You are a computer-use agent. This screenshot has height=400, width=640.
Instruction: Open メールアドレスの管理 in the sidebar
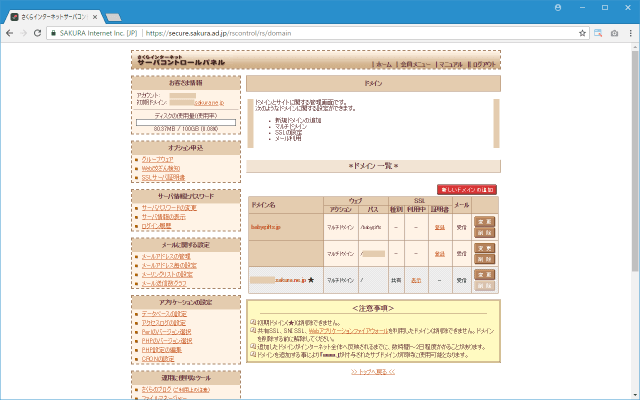click(x=164, y=257)
